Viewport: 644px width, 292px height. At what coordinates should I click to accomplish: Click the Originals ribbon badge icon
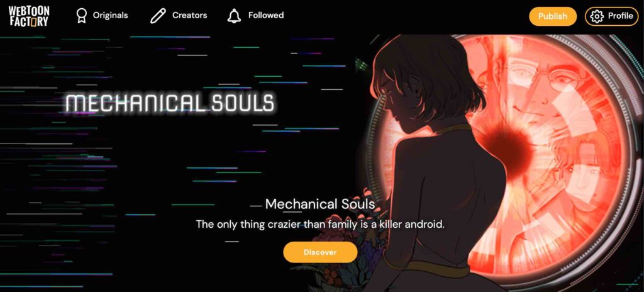(x=82, y=16)
